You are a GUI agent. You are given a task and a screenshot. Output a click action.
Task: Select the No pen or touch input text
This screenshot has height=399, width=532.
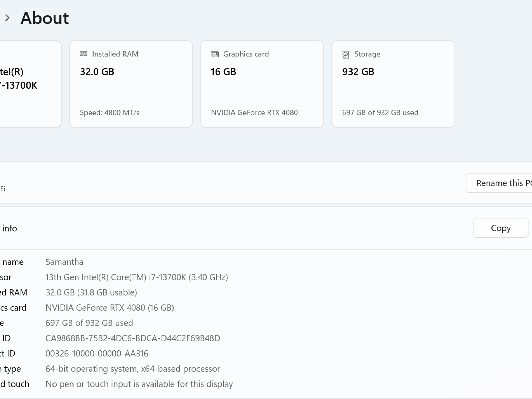(x=139, y=384)
